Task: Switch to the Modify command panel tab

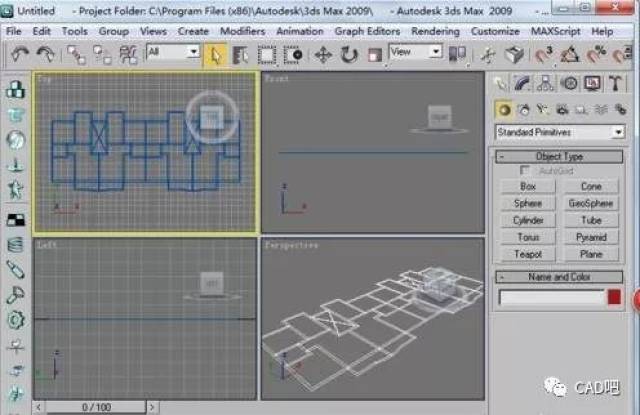Action: point(522,84)
